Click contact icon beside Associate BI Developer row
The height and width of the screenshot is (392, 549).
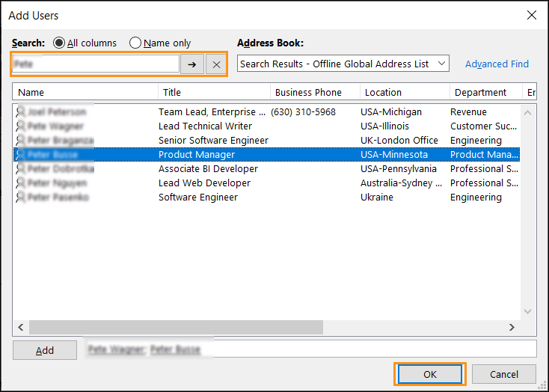point(21,169)
